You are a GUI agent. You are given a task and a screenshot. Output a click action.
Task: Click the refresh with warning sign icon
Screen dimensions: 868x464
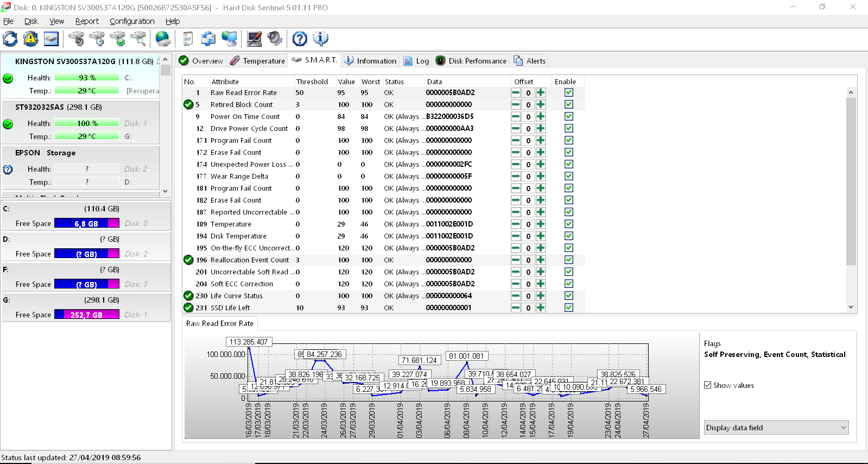click(x=31, y=39)
